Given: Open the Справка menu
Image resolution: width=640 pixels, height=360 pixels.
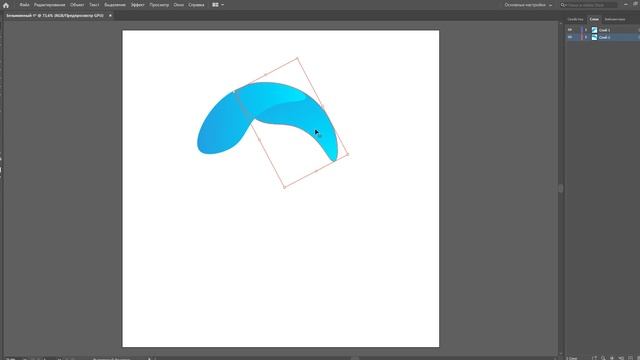Looking at the screenshot, I should 196,5.
